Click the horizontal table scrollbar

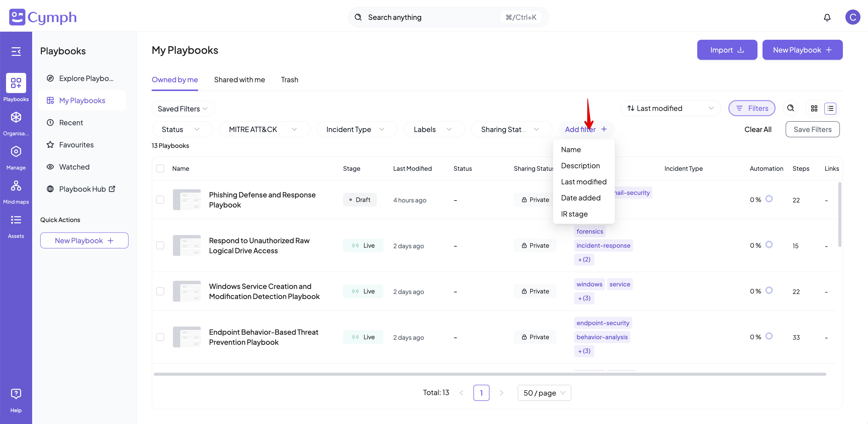point(489,374)
